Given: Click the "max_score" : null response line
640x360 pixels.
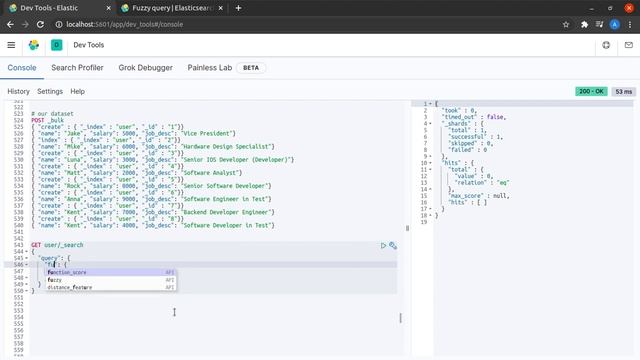Looking at the screenshot, I should point(479,196).
